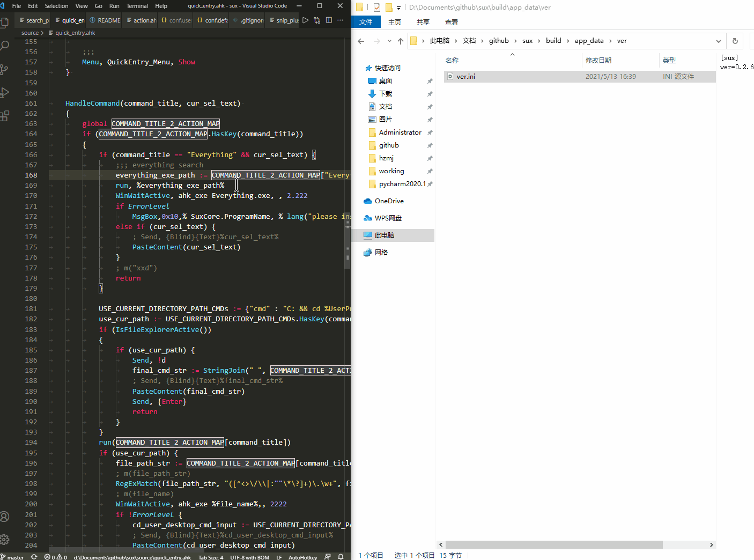Click the horizontal scrollbar in Explorer file list
Viewport: 754px width, 560px height.
(x=554, y=544)
